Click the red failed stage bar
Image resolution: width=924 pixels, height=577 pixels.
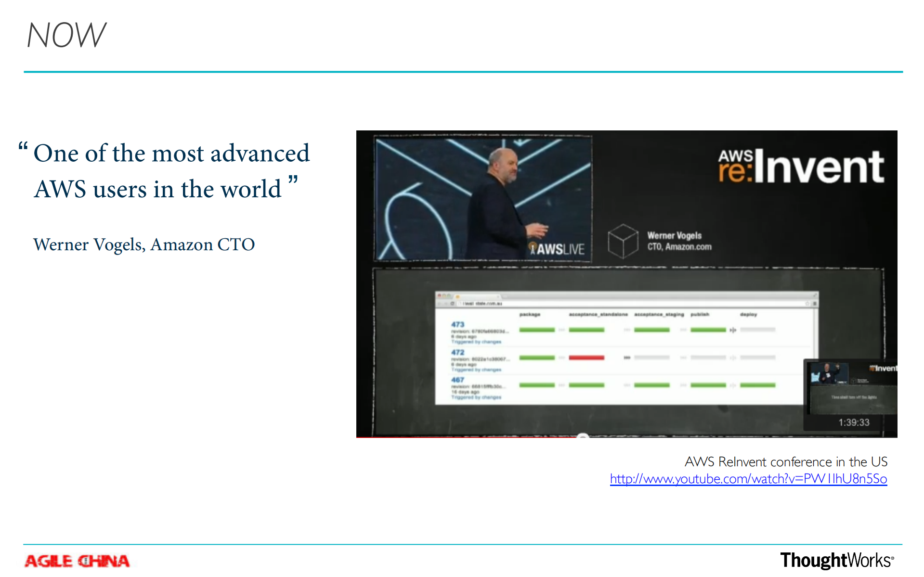point(586,358)
